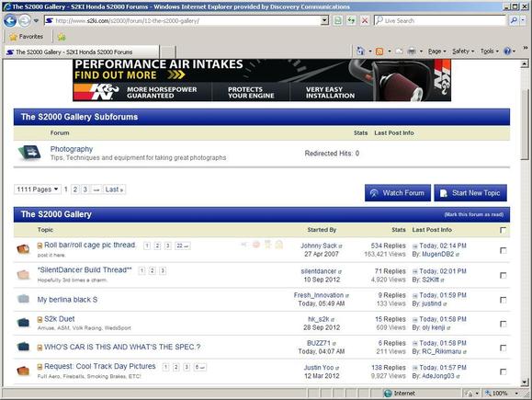Click the red Stop loading icon

point(365,21)
